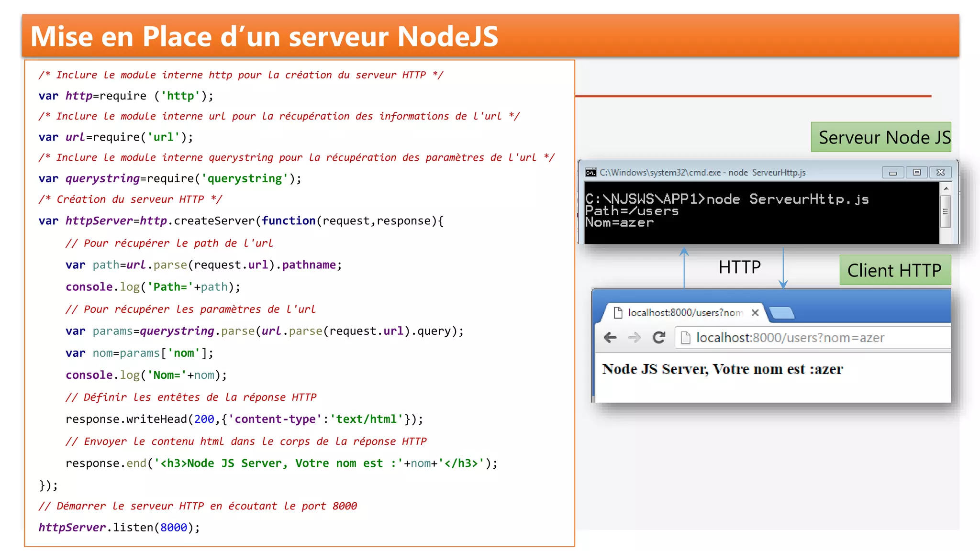The image size is (980, 551).
Task: Click the response.end line
Action: (281, 463)
